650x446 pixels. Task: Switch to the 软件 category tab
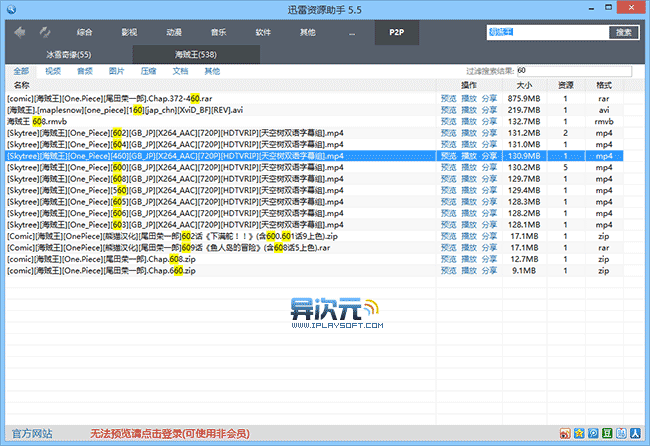tap(263, 32)
